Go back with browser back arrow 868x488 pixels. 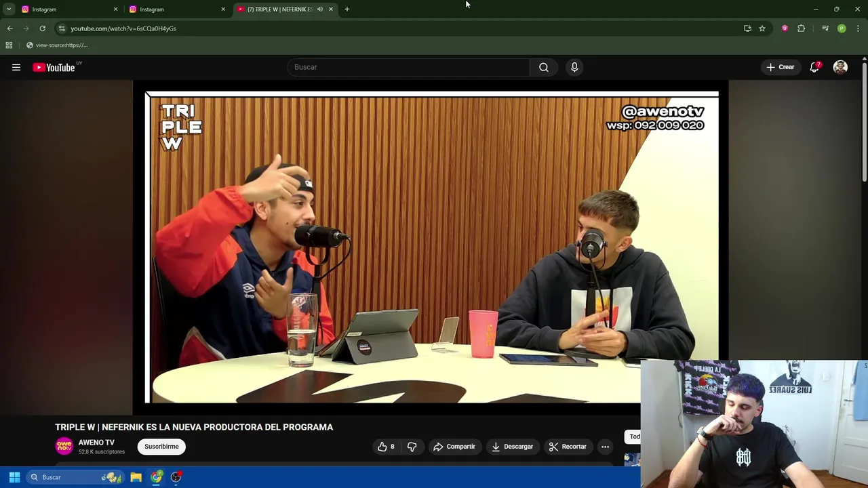click(9, 28)
